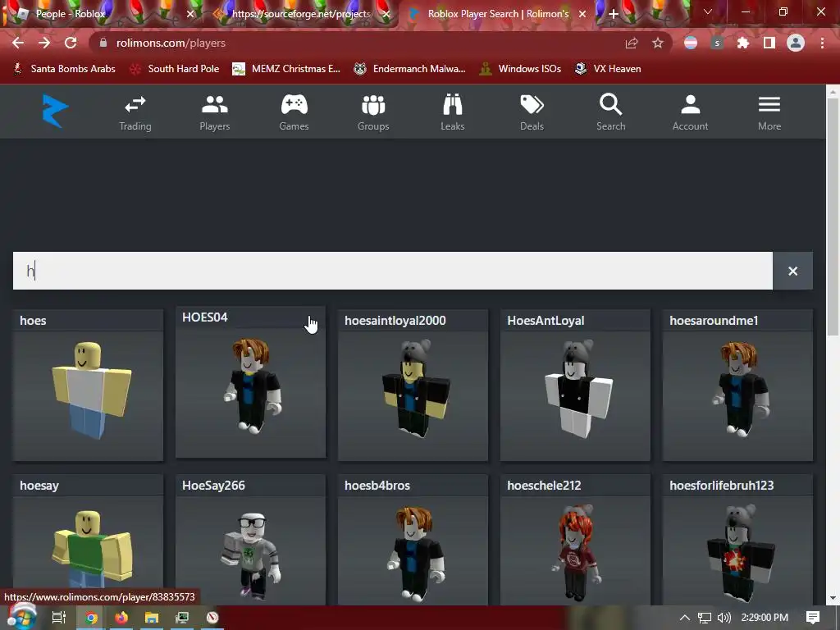Open player card HOES04

(x=250, y=382)
